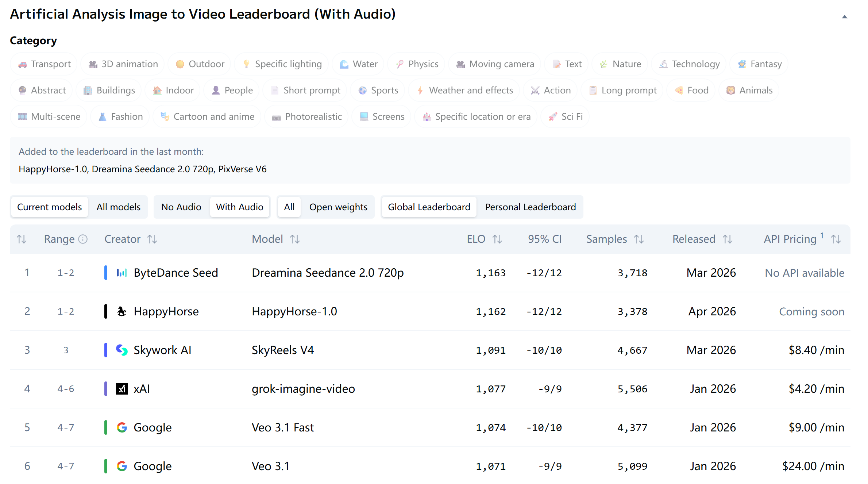Click the rank column sort arrows

(x=22, y=239)
